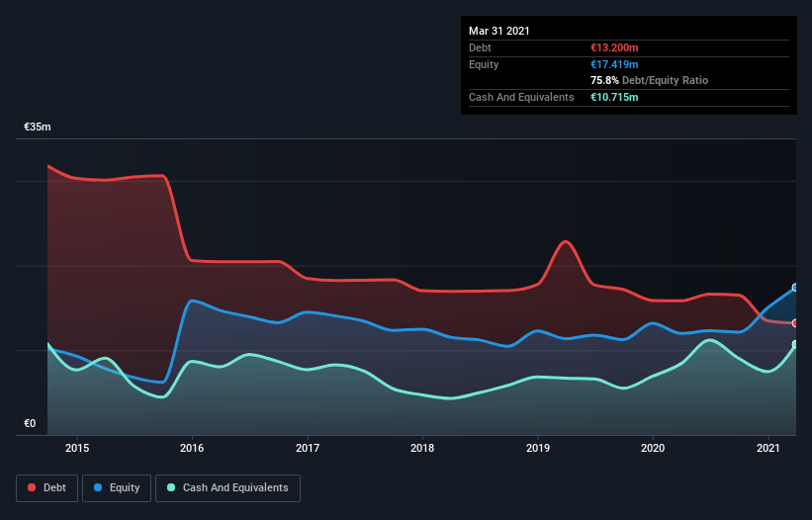Toggle the Equity series legend button

click(x=117, y=488)
